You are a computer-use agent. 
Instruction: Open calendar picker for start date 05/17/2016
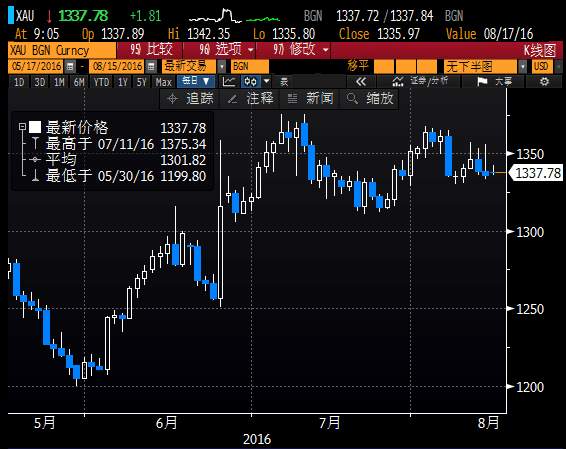70,66
